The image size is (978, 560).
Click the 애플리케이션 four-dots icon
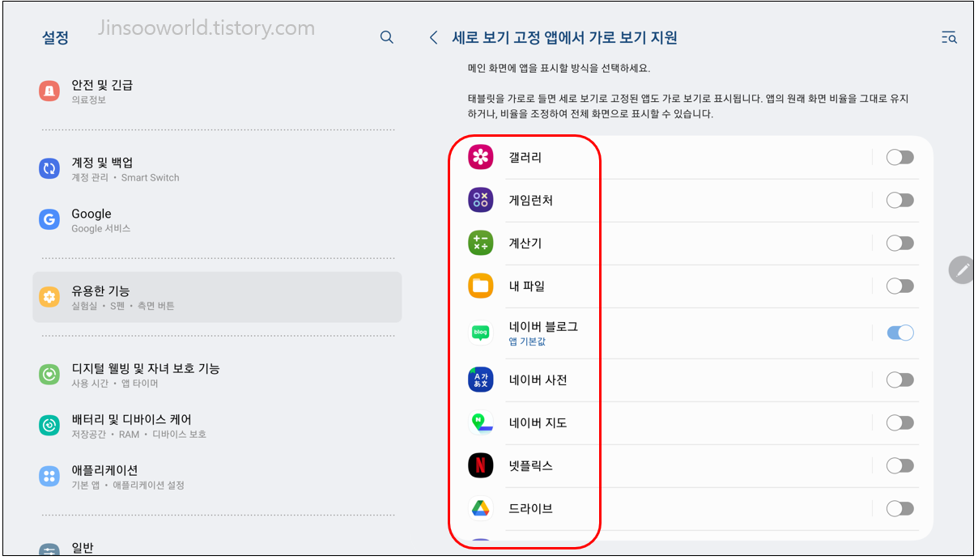point(49,476)
